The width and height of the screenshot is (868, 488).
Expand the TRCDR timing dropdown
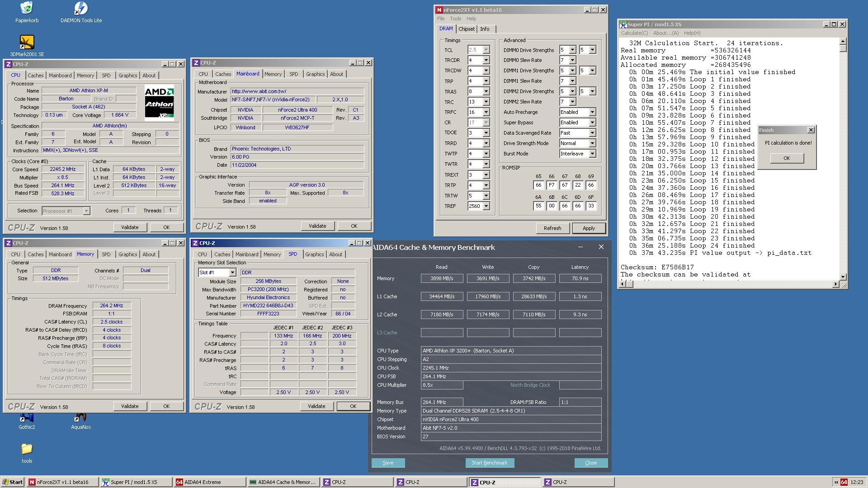(486, 60)
